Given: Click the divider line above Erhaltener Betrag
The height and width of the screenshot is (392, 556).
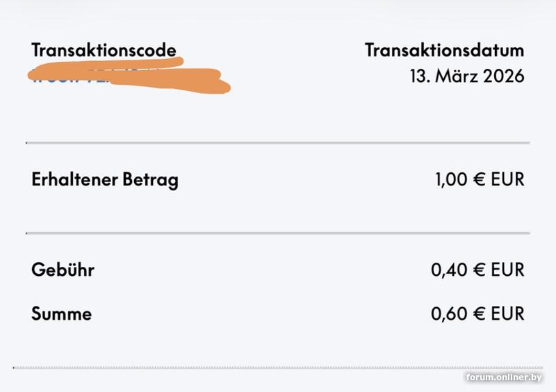Looking at the screenshot, I should click(x=278, y=142).
